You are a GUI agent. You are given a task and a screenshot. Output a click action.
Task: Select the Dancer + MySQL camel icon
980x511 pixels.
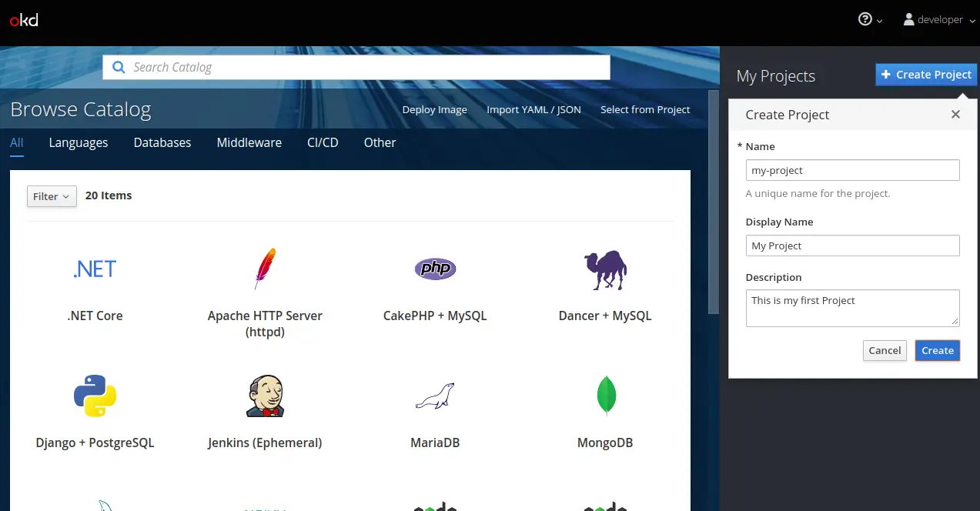[x=605, y=270]
